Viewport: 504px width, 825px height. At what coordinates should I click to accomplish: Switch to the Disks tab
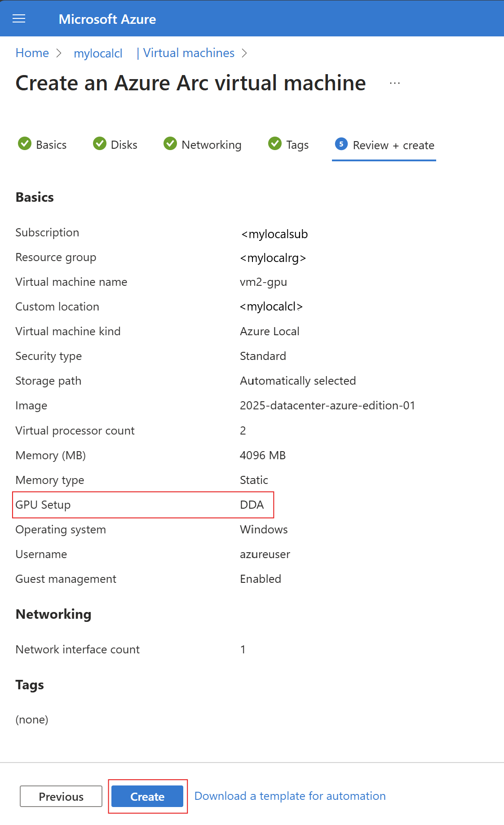(x=124, y=145)
